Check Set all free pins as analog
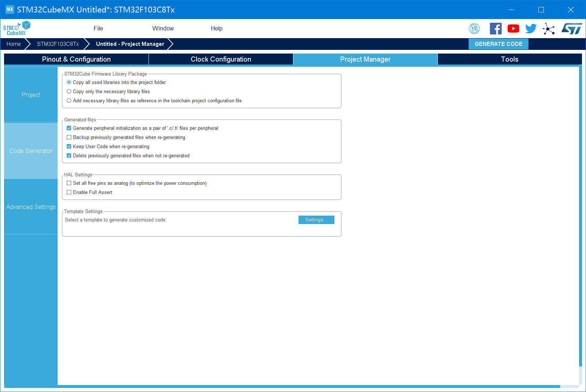 coord(69,183)
